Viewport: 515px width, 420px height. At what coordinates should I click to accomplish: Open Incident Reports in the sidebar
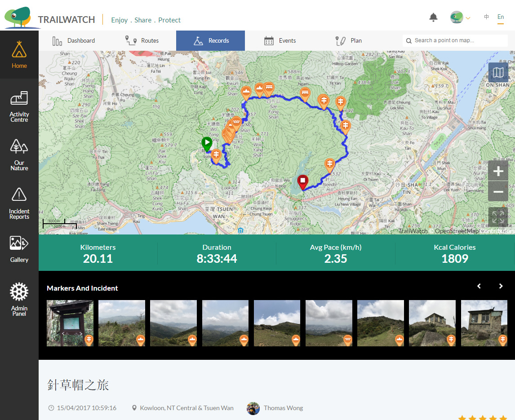(x=19, y=203)
